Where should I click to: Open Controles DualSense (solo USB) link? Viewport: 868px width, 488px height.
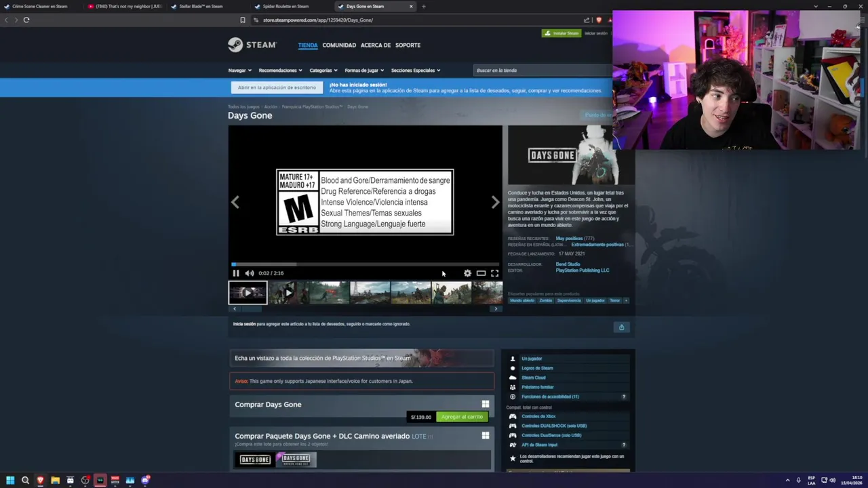pos(551,435)
